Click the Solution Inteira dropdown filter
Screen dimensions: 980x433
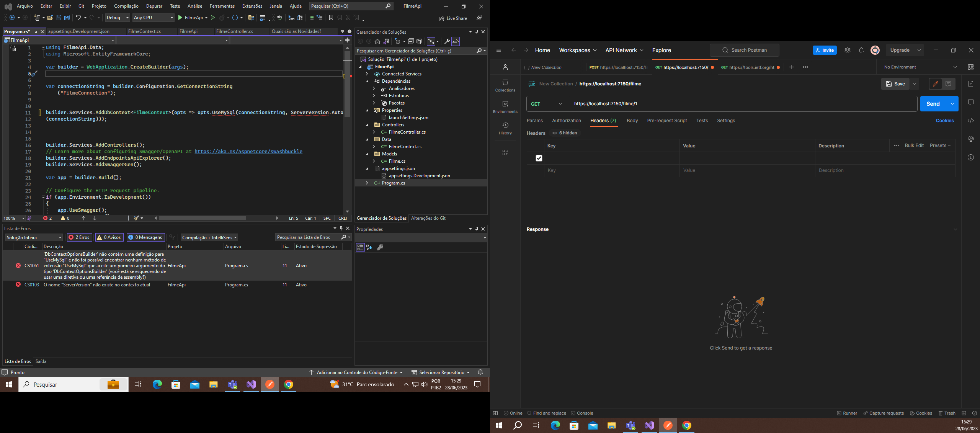coord(33,237)
